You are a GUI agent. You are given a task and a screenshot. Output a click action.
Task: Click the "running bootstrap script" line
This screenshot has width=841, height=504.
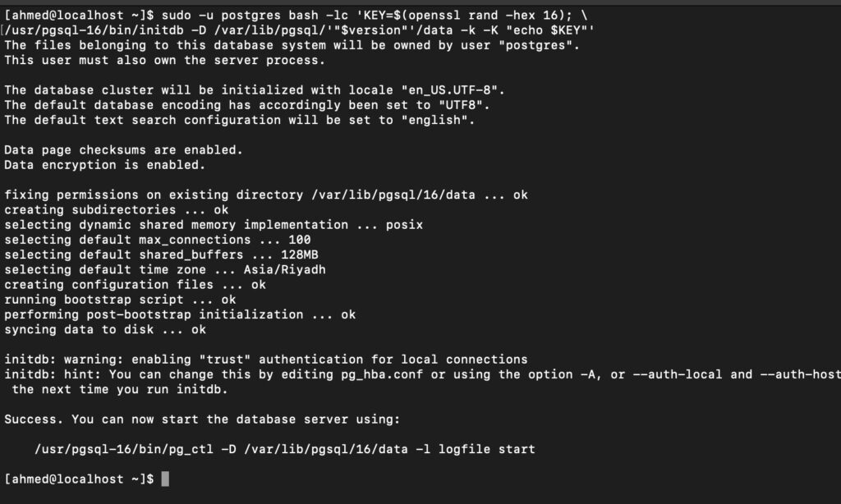[x=120, y=300]
